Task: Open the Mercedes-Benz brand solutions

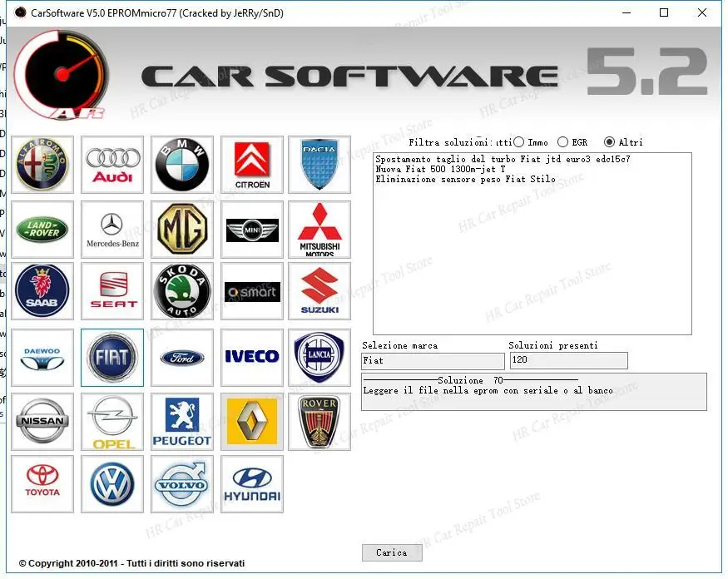Action: point(112,228)
